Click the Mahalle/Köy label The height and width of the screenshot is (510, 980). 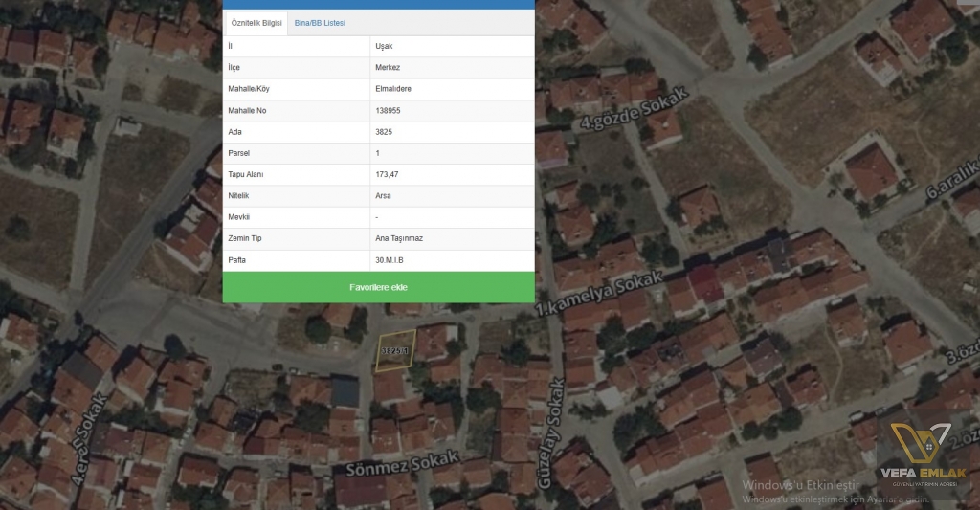tap(249, 89)
